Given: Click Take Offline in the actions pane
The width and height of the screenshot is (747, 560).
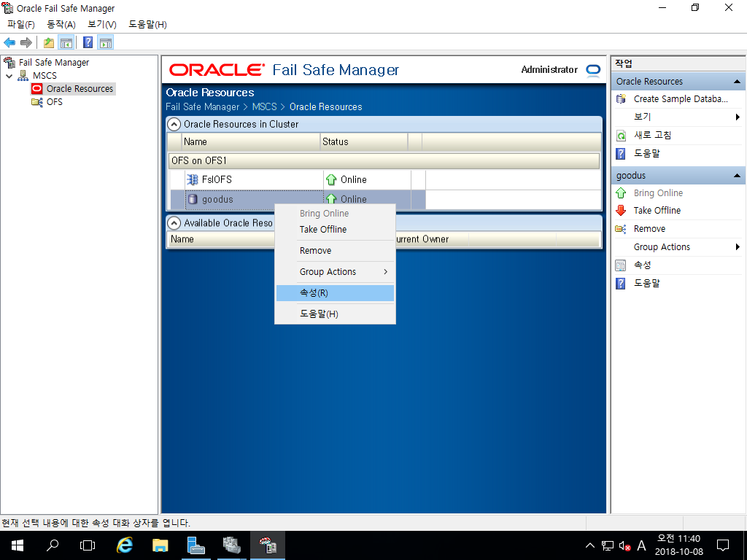Looking at the screenshot, I should point(657,211).
